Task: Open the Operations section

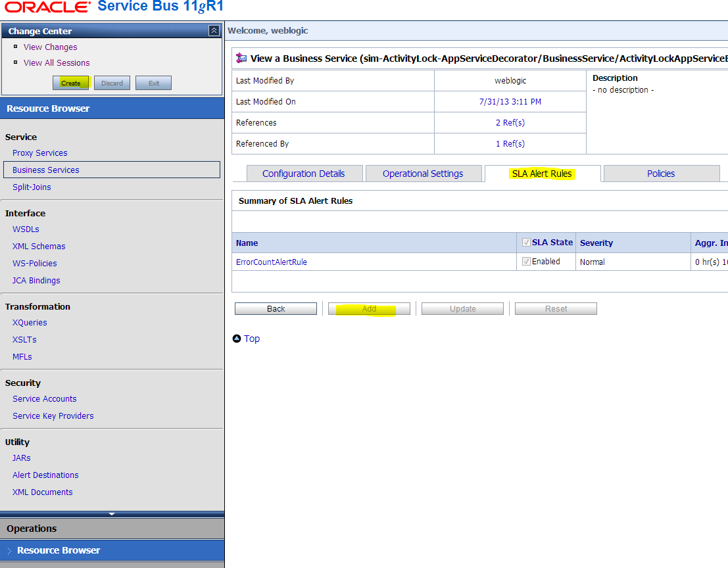Action: (112, 529)
